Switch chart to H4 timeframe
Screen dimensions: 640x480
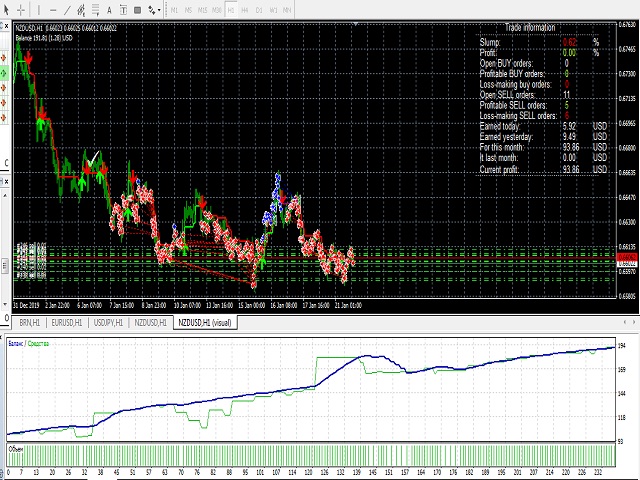click(245, 10)
